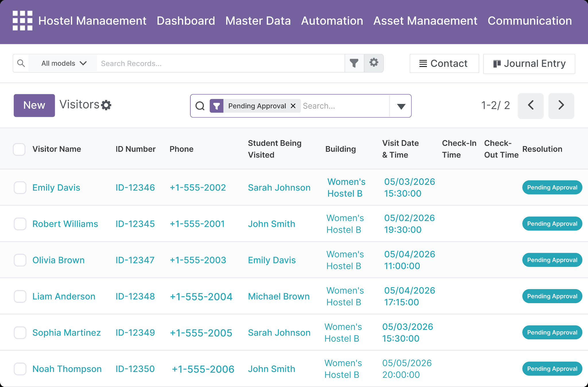The height and width of the screenshot is (387, 588).
Task: Open visitor Emily Davis record
Action: tap(56, 187)
